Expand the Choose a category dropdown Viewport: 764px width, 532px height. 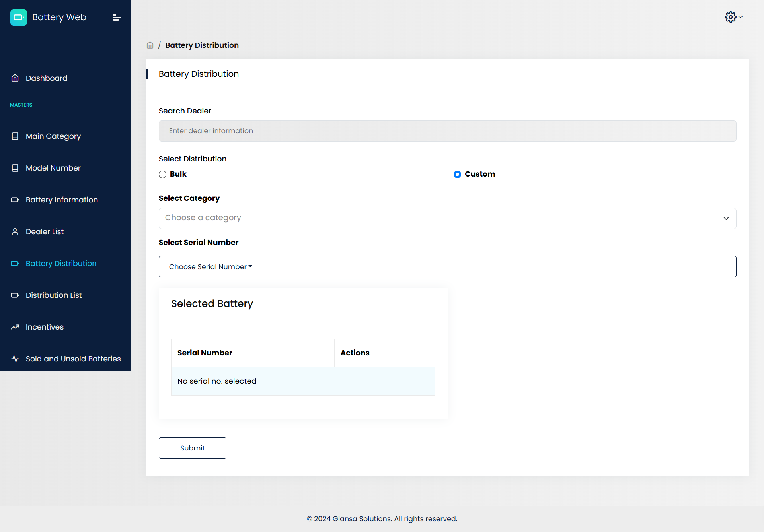tap(447, 218)
